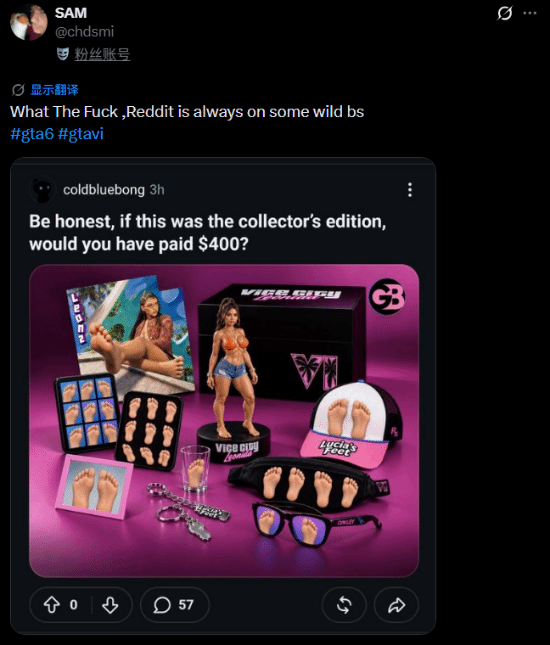Open the Reddit post's vertical three-dot menu
Image resolution: width=550 pixels, height=645 pixels.
410,190
